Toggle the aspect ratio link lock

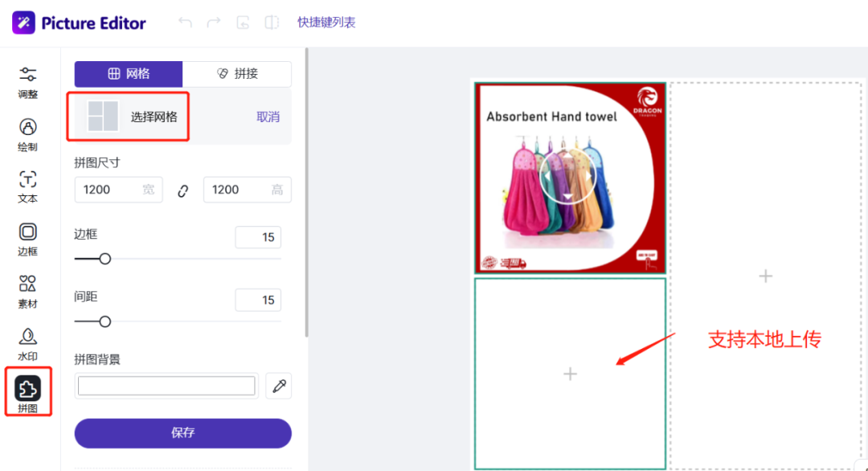point(183,190)
